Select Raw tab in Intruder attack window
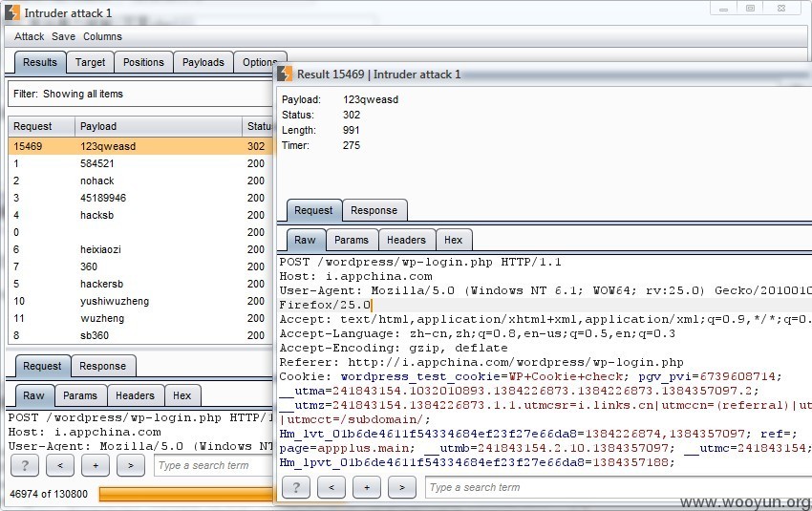The width and height of the screenshot is (812, 511). pos(33,395)
